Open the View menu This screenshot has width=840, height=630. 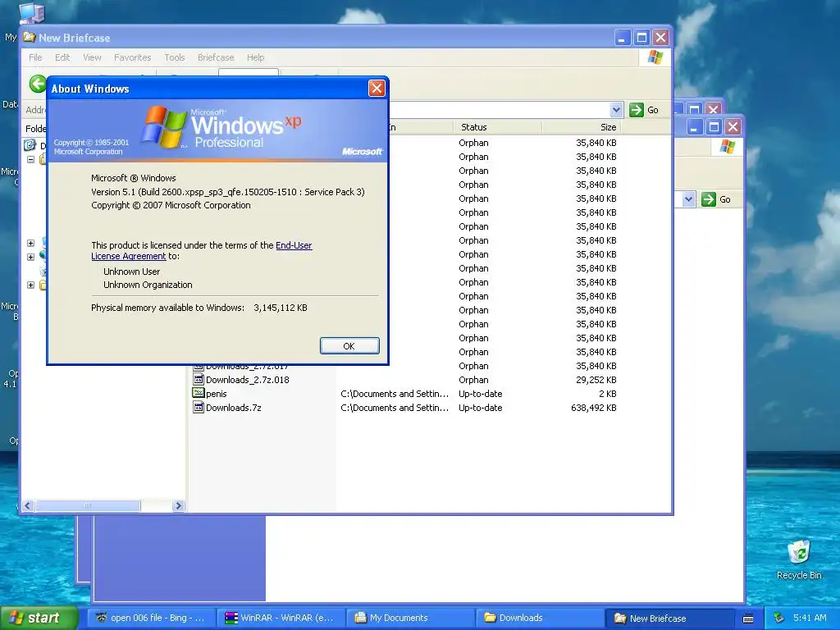click(92, 57)
